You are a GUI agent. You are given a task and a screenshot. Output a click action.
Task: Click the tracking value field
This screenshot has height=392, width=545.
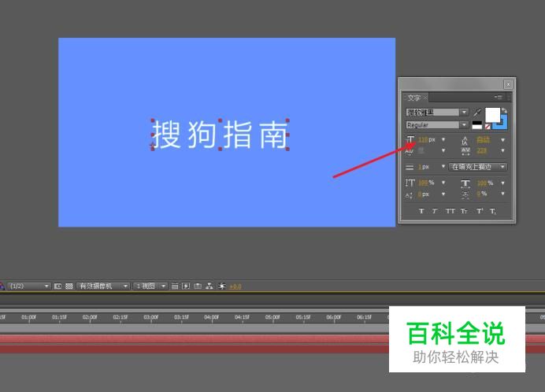(482, 151)
